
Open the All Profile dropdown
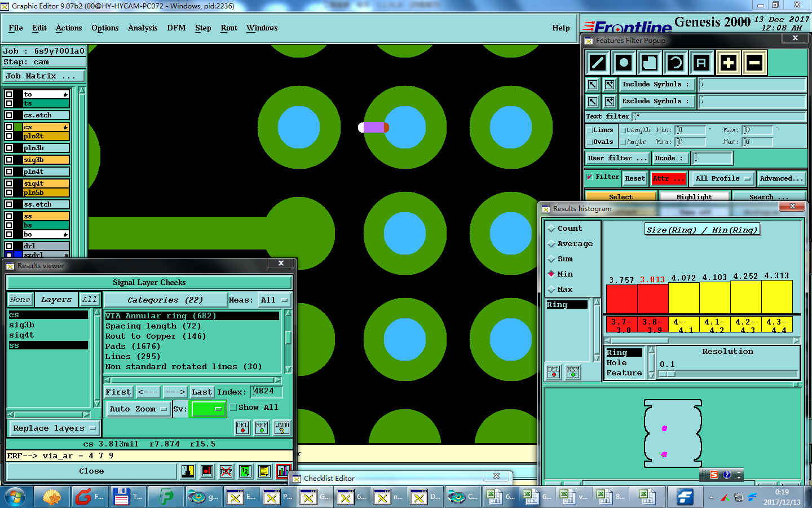pos(723,178)
